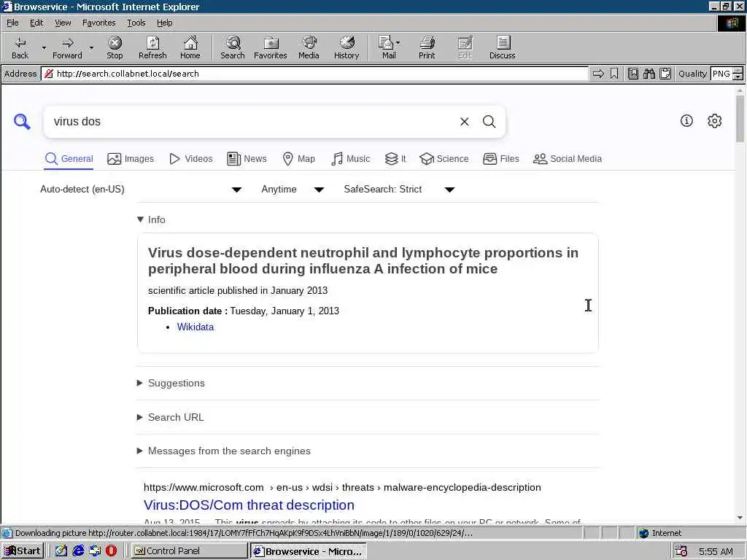Switch to the Images tab

131,159
